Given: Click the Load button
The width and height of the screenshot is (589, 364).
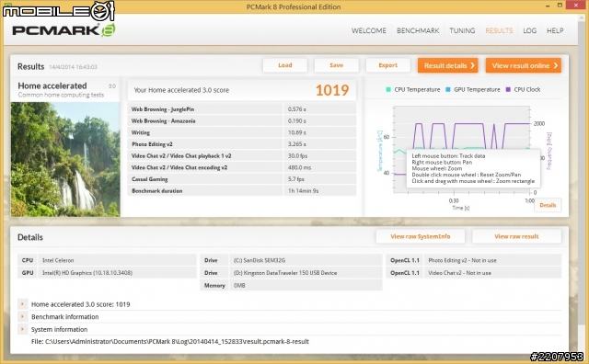Looking at the screenshot, I should click(x=284, y=65).
